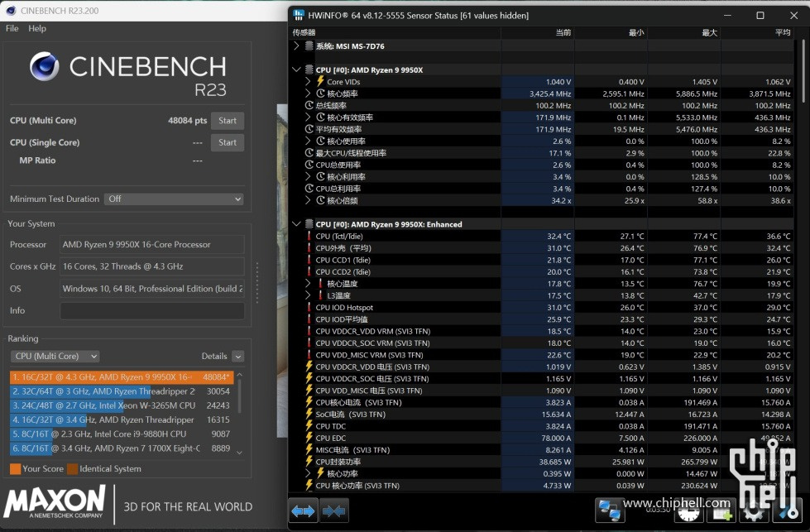
Task: Click the clock icon next to 总线频率
Action: coord(309,105)
